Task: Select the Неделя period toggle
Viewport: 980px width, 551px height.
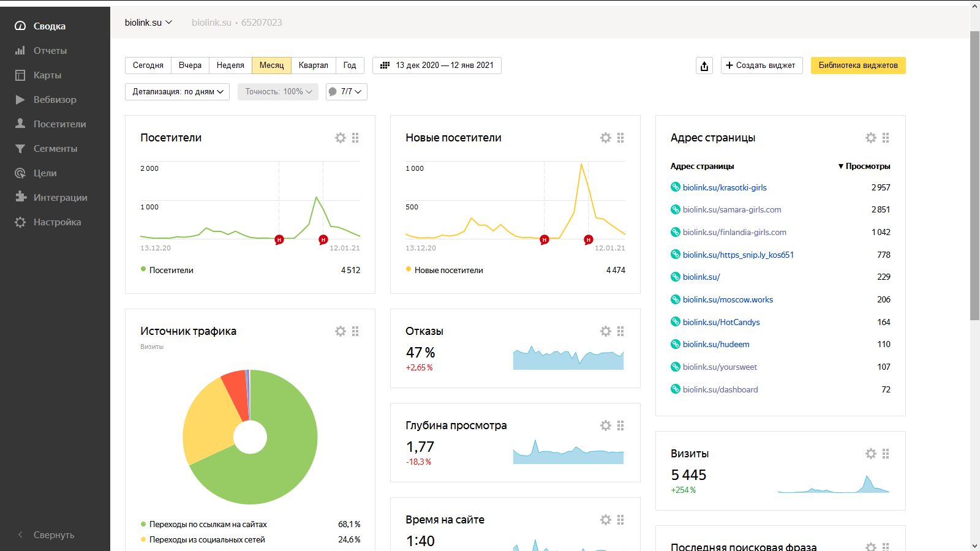Action: click(230, 66)
